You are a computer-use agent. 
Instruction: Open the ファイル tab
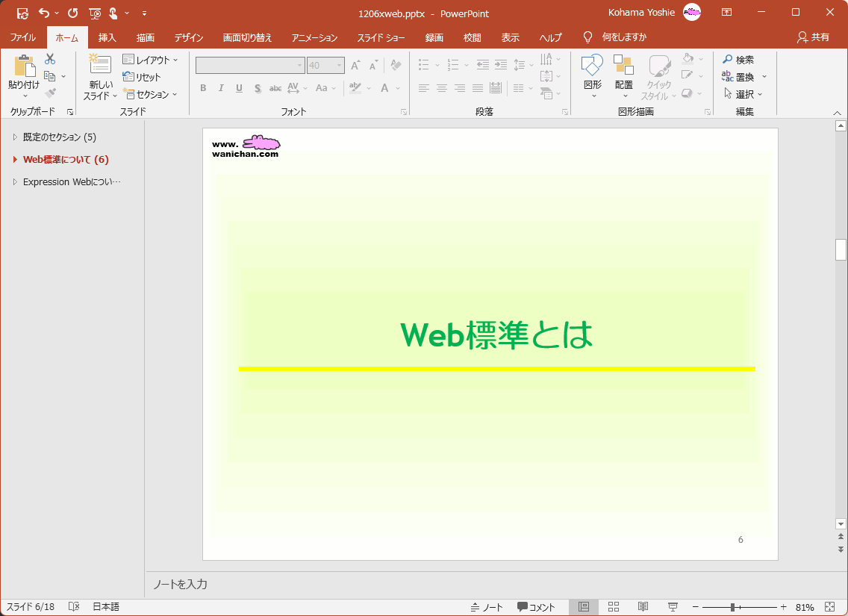point(22,37)
